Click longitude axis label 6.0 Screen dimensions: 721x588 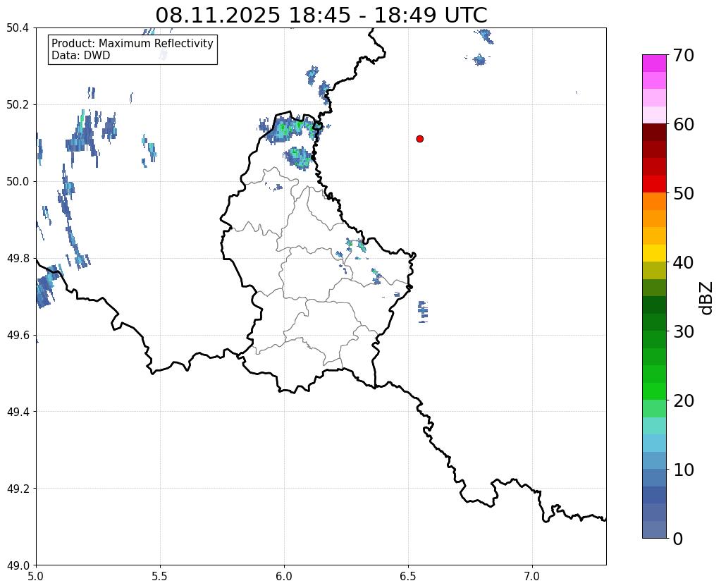coord(284,576)
